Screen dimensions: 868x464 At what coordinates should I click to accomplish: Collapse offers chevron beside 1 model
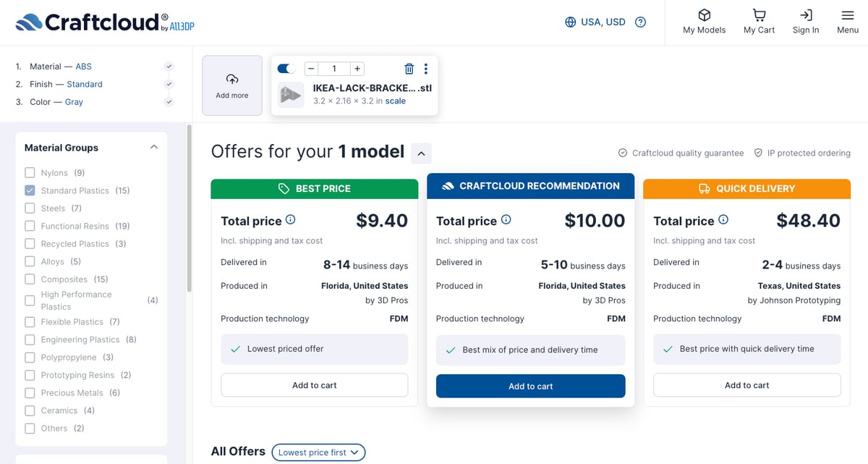click(422, 153)
